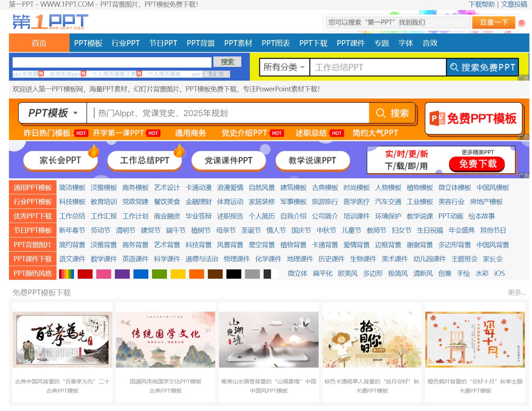Click the PowerPoint icon in 免费PPT模板 banner
This screenshot has width=532, height=411.
(437, 119)
